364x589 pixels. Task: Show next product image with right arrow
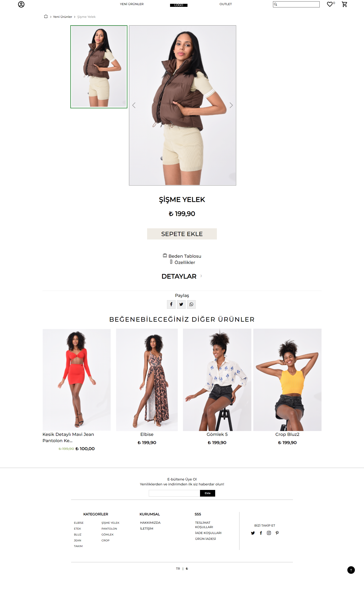231,105
